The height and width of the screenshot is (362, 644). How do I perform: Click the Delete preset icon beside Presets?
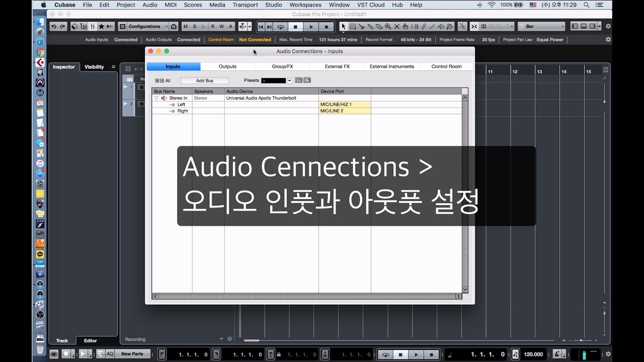pyautogui.click(x=307, y=80)
